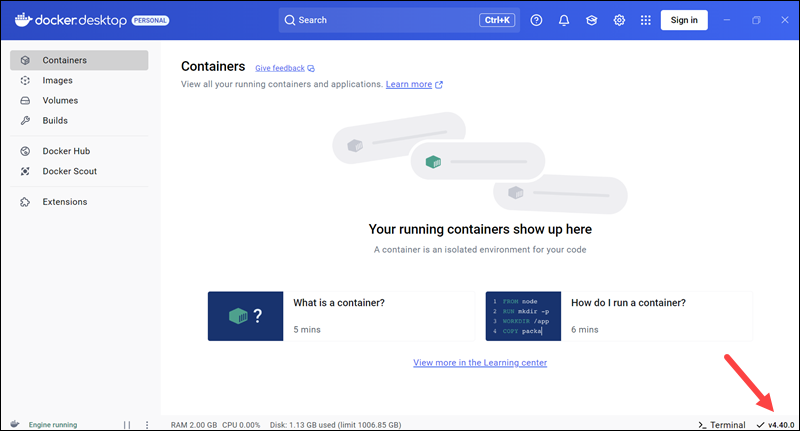This screenshot has width=800, height=431.
Task: Click the search magnifier icon
Action: point(290,20)
